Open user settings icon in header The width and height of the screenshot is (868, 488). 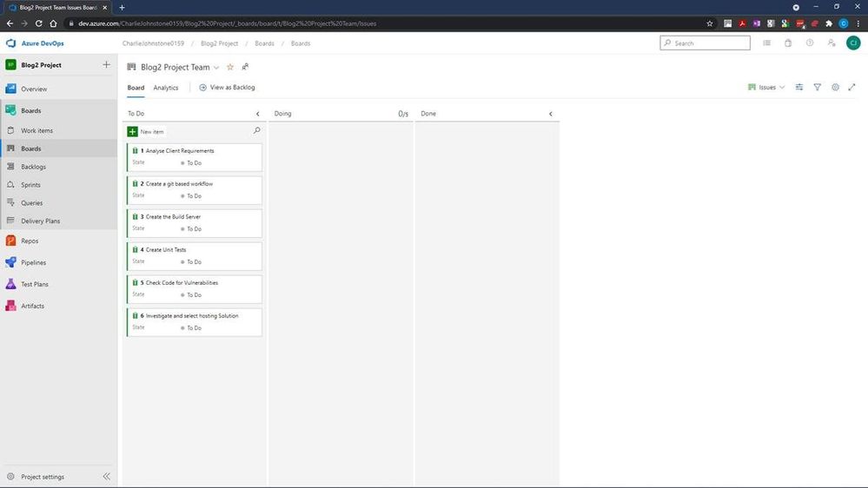pyautogui.click(x=832, y=43)
